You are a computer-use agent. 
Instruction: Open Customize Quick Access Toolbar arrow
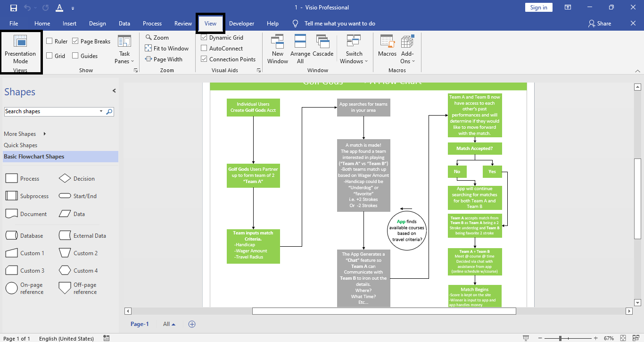coord(73,8)
